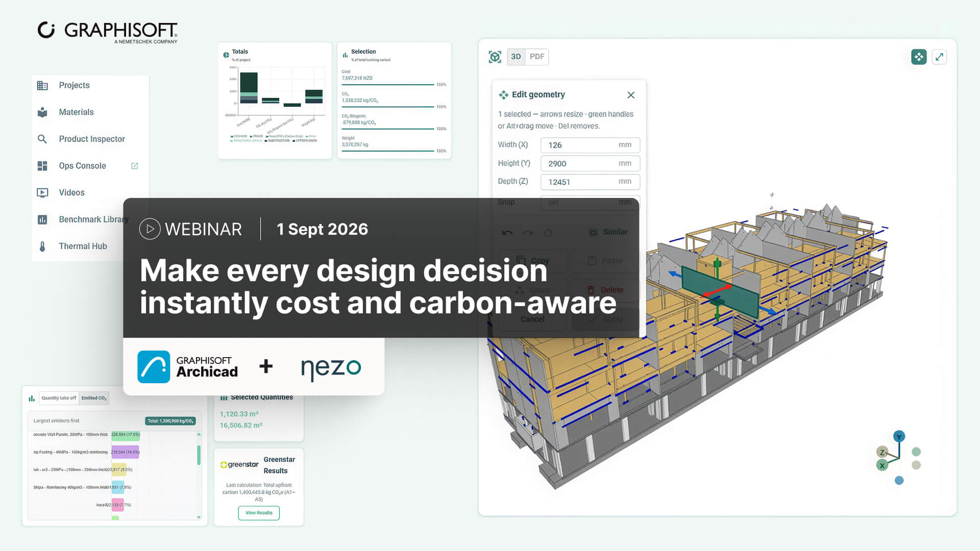Open the Thermal Hub menu item
980x551 pixels.
[83, 246]
